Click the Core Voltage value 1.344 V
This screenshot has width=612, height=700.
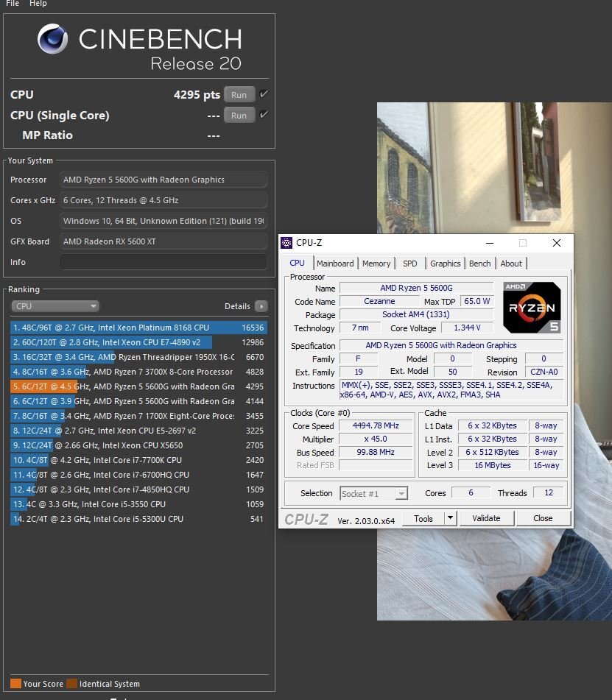click(x=467, y=328)
